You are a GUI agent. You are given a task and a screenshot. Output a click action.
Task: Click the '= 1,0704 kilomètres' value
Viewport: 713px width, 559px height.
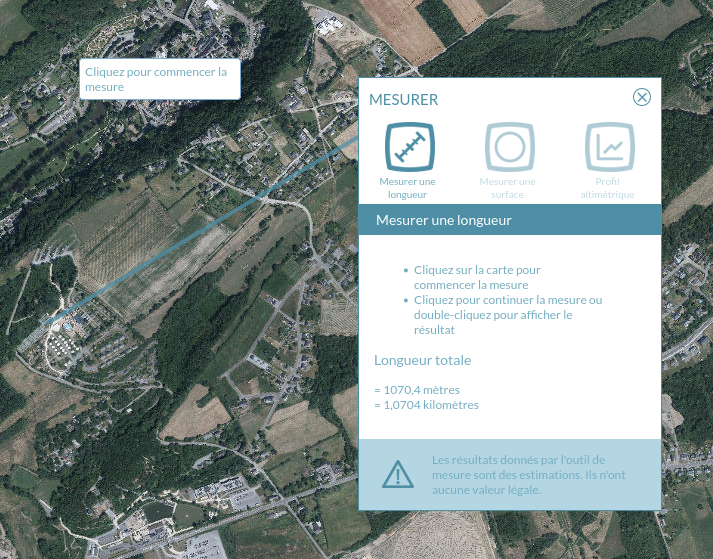pyautogui.click(x=427, y=405)
